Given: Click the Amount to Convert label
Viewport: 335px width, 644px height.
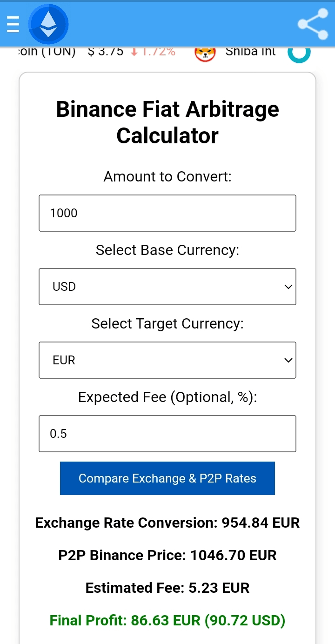Looking at the screenshot, I should tap(167, 177).
